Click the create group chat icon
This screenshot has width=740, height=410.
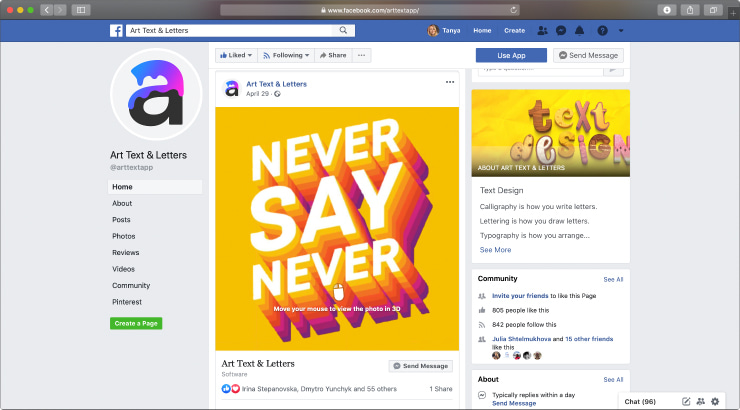(x=700, y=402)
